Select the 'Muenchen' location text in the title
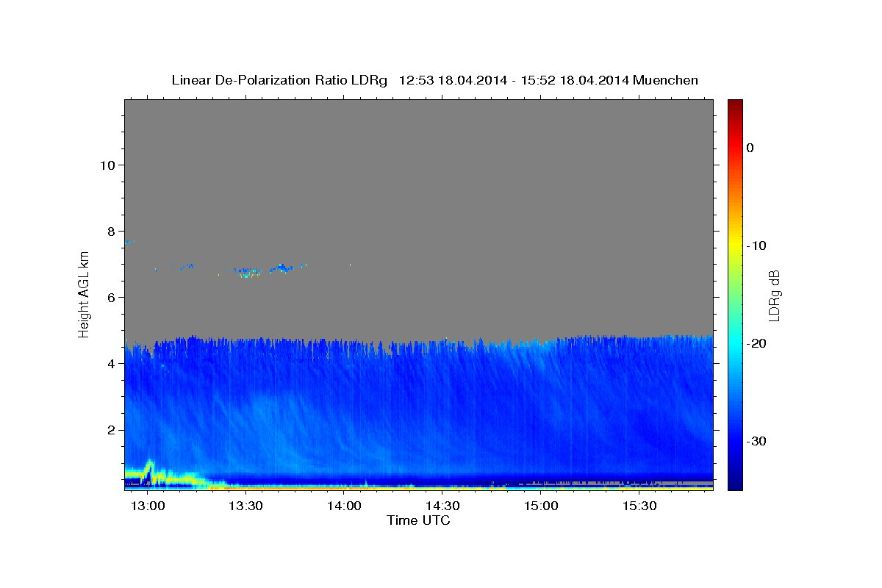Screen dimensions: 882x588 [x=665, y=80]
